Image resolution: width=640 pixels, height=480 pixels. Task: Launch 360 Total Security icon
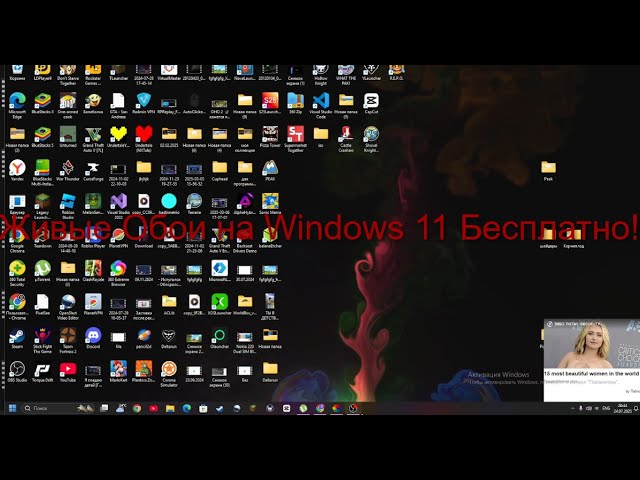[x=17, y=273]
